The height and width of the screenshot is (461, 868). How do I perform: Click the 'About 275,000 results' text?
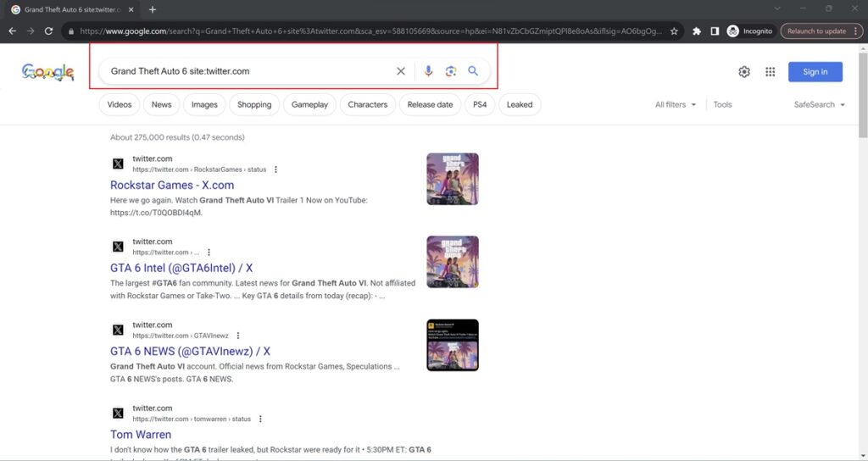pos(177,137)
